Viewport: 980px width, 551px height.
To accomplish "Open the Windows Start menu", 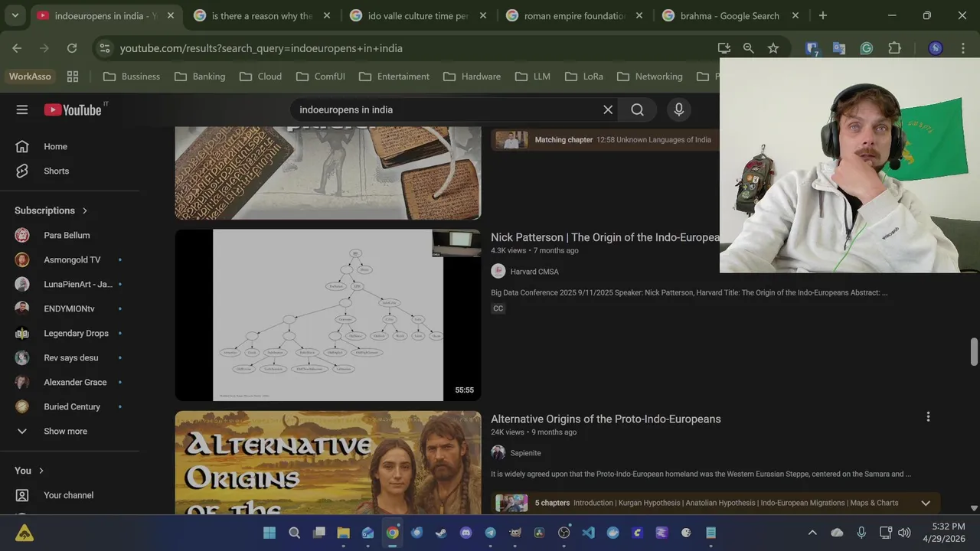I will (269, 533).
